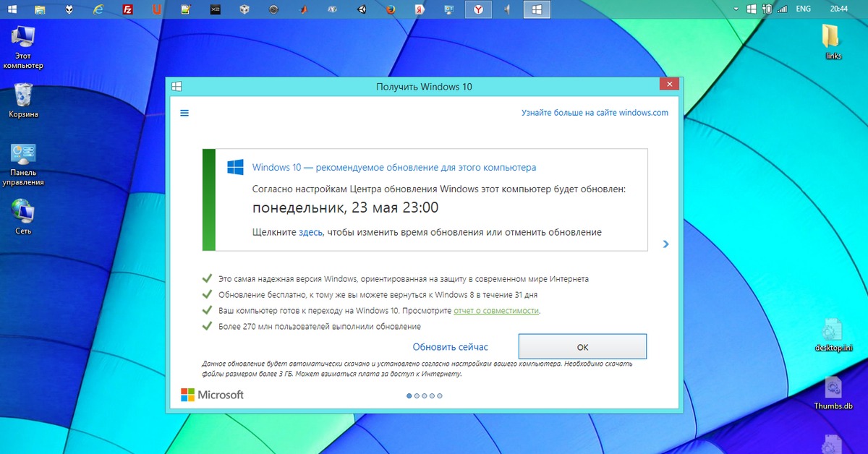The image size is (868, 454).
Task: Expand the hidden icons chevron in system tray
Action: 736,9
